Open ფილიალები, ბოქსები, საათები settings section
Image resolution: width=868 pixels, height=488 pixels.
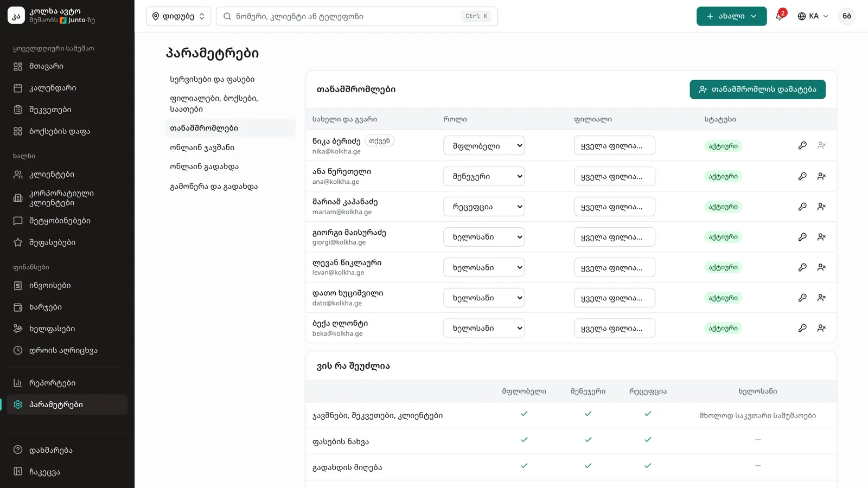click(231, 104)
